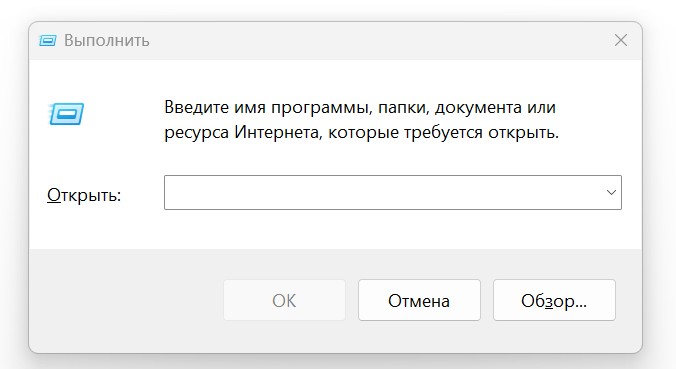Click white space below the Открыть field

tap(392, 229)
